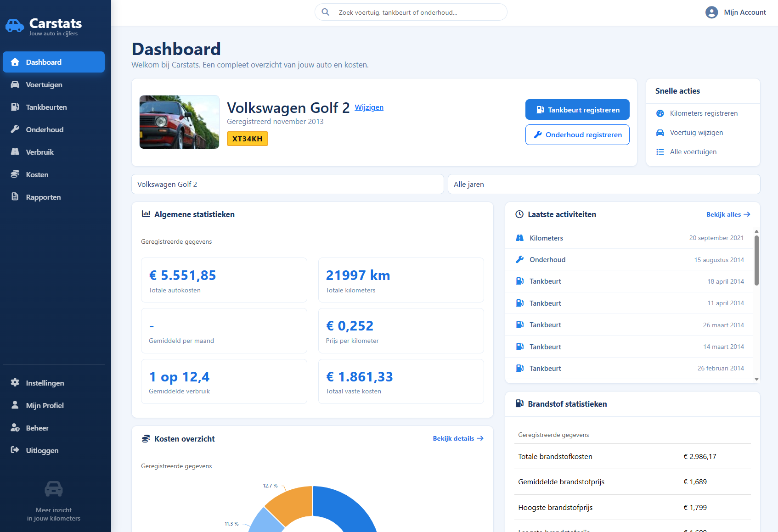Click the light blue 11.3% donut segment
Image resolution: width=778 pixels, height=532 pixels.
(266, 522)
